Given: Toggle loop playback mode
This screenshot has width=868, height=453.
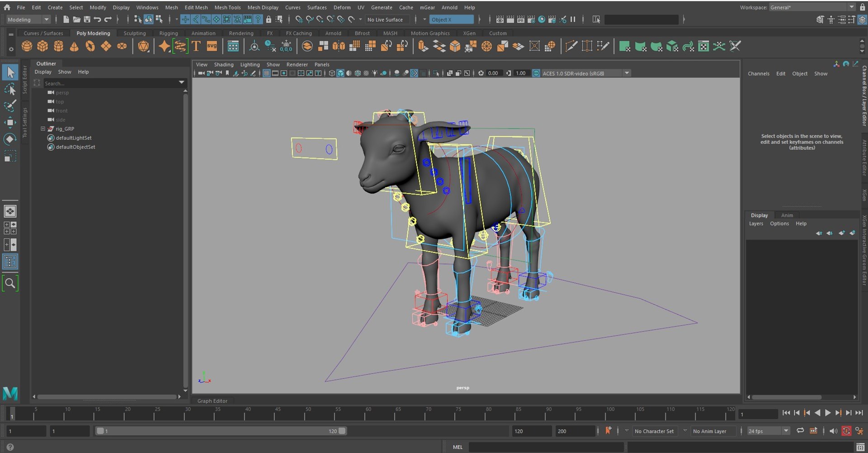Looking at the screenshot, I should pos(800,431).
